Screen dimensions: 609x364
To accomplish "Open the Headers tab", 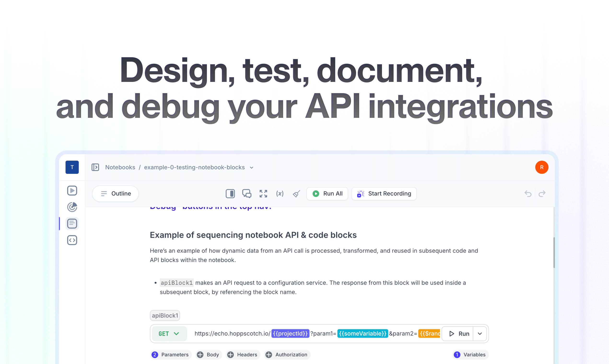I will click(243, 355).
